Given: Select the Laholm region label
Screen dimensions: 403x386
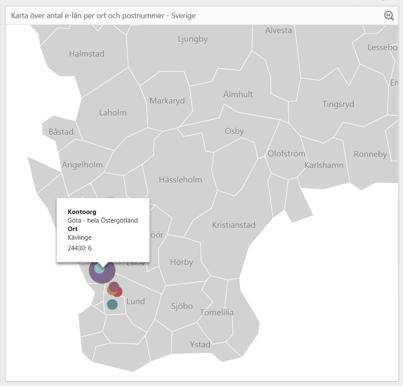Looking at the screenshot, I should click(113, 113).
